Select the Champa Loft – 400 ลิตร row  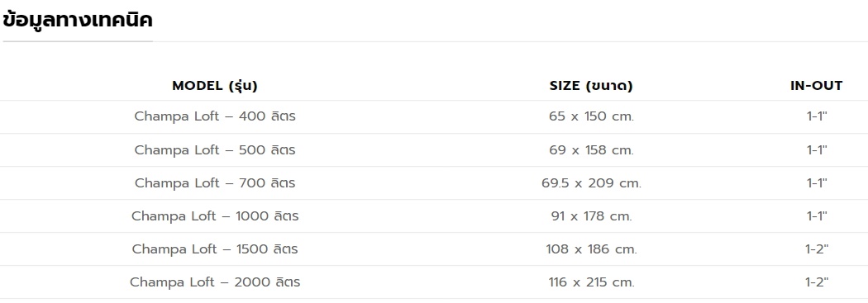tap(434, 116)
